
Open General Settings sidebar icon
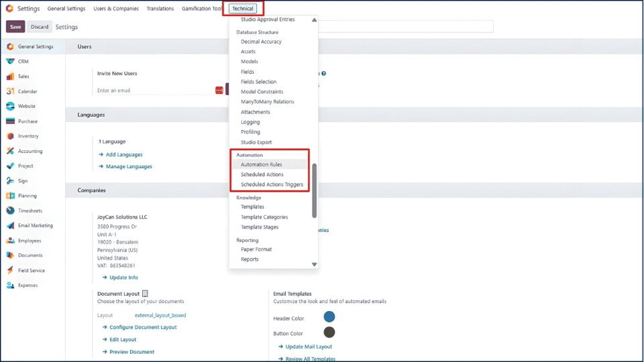10,46
